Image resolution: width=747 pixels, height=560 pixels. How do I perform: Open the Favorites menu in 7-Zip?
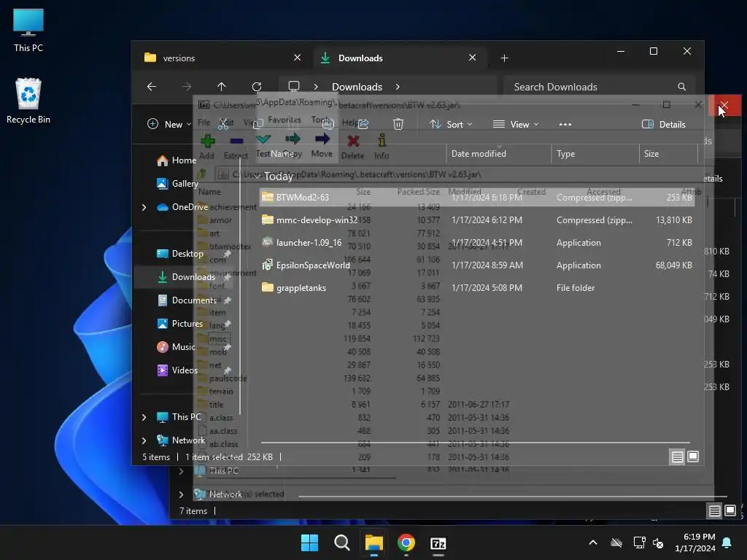click(285, 120)
